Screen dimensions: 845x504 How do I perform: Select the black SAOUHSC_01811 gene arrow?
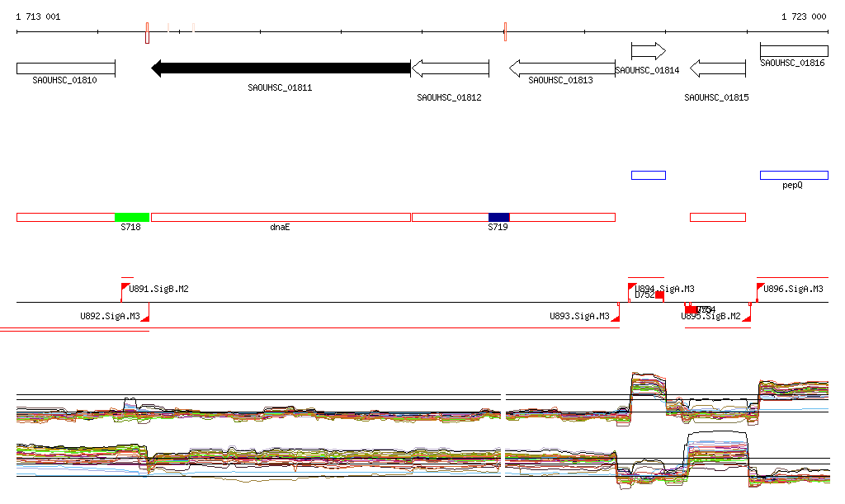[x=281, y=68]
